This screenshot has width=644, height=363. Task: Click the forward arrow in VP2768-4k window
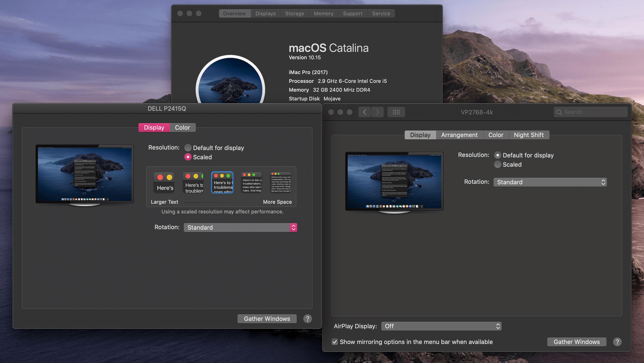click(377, 112)
